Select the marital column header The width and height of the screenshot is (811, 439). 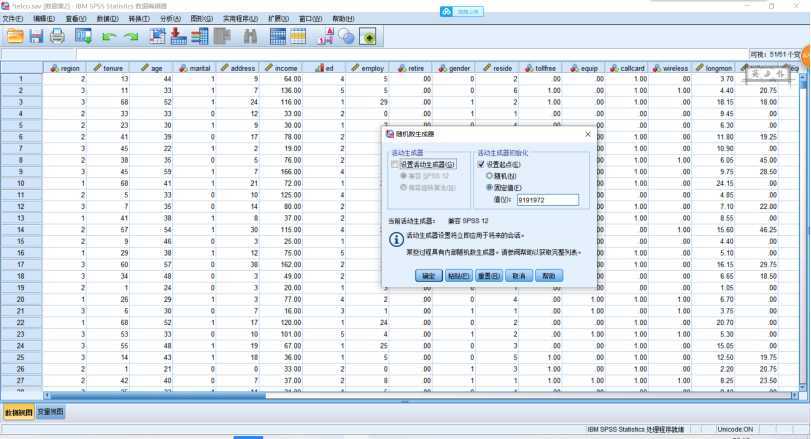pyautogui.click(x=194, y=68)
